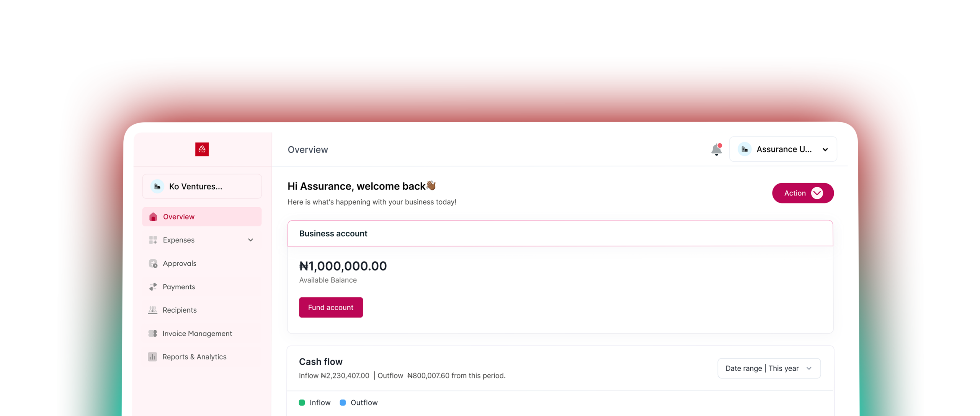The height and width of the screenshot is (416, 980).
Task: Click the notification bell icon
Action: point(716,149)
